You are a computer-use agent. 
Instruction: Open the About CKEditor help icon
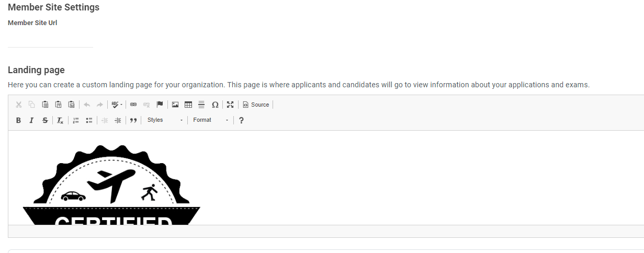(241, 120)
